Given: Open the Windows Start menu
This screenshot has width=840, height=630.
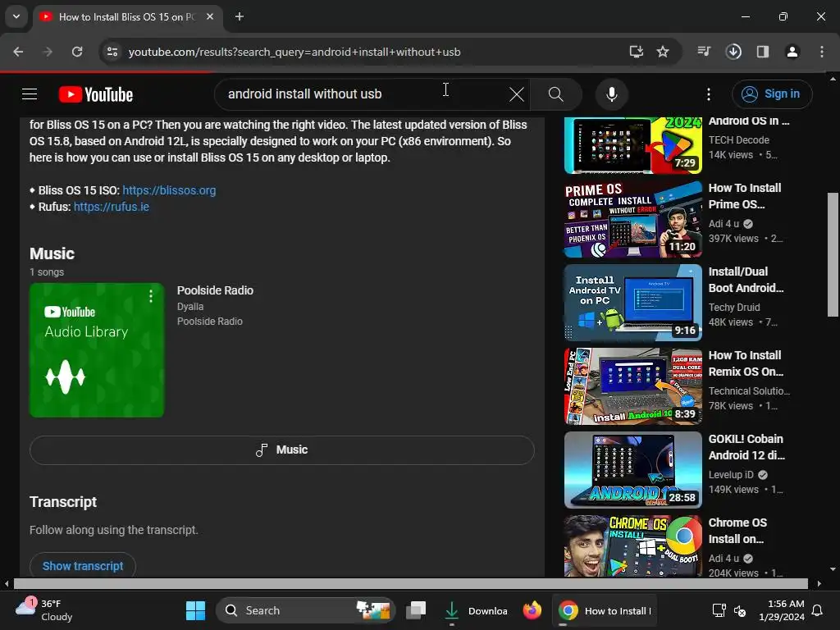Looking at the screenshot, I should click(x=195, y=610).
